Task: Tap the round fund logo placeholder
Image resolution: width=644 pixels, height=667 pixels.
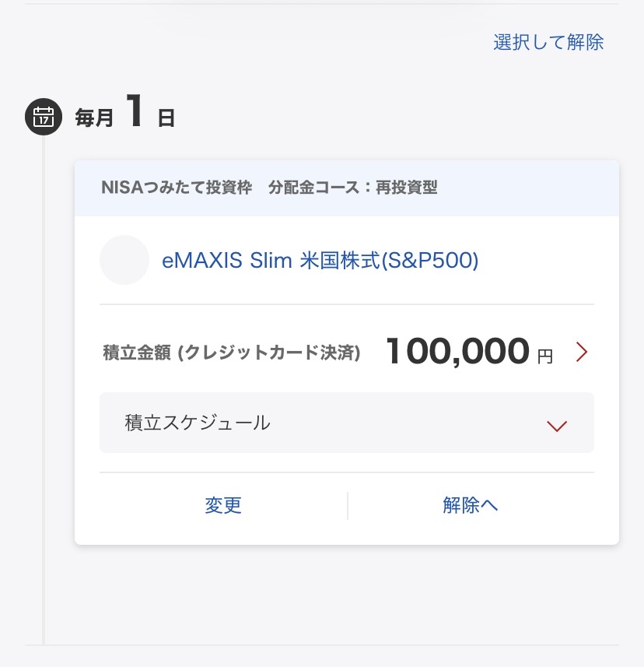Action: click(124, 260)
